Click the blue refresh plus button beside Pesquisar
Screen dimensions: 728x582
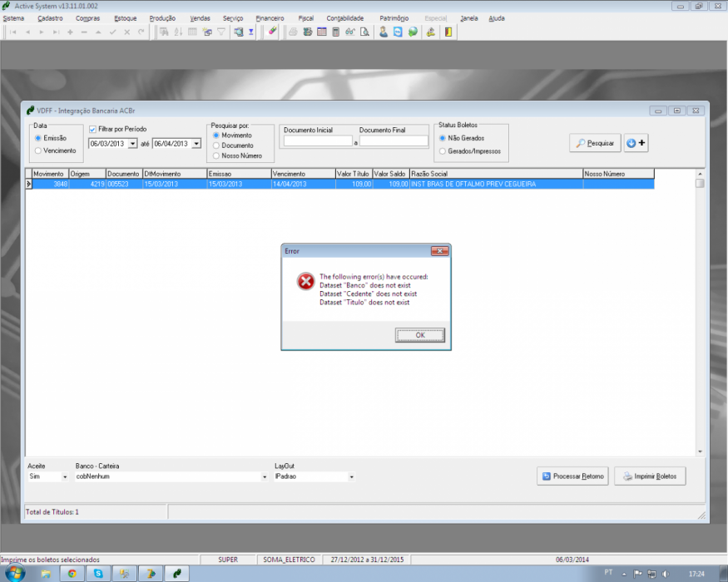click(x=636, y=143)
